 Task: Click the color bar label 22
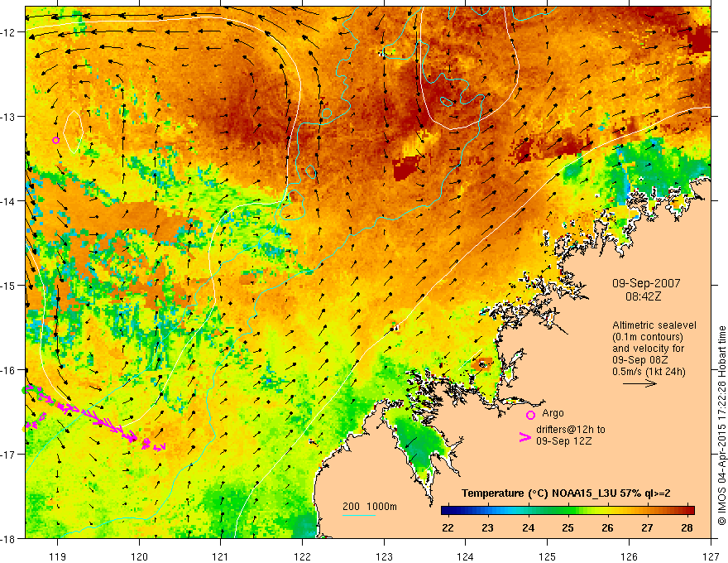(x=448, y=527)
